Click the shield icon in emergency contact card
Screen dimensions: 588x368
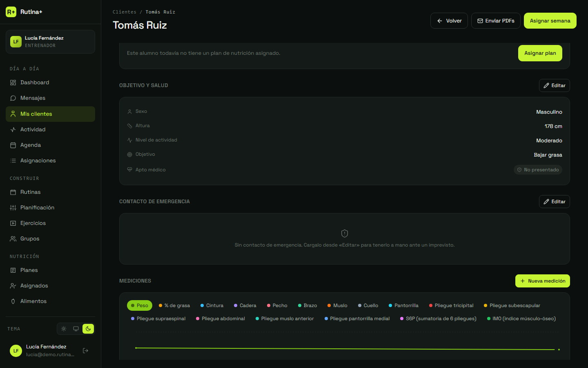click(345, 233)
